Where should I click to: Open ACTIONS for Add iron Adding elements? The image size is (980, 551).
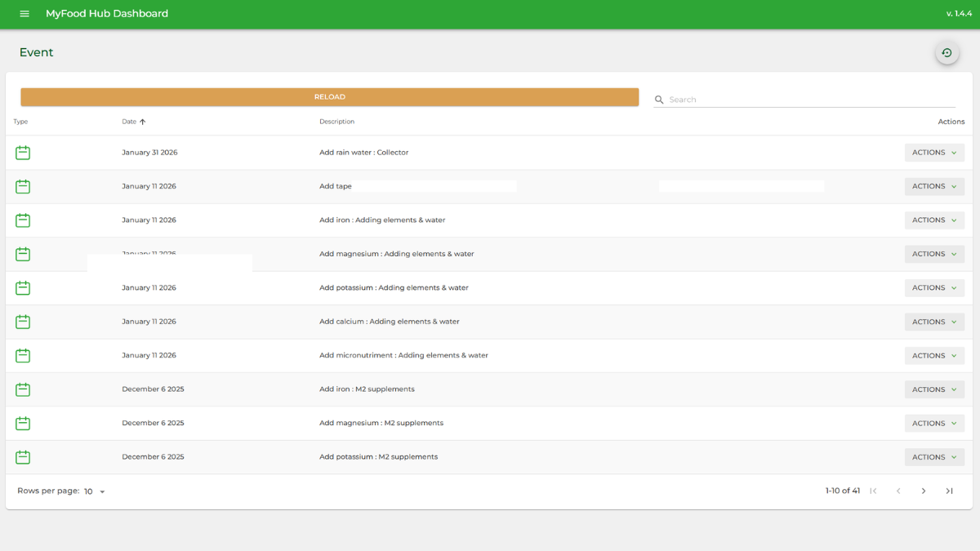tap(934, 220)
